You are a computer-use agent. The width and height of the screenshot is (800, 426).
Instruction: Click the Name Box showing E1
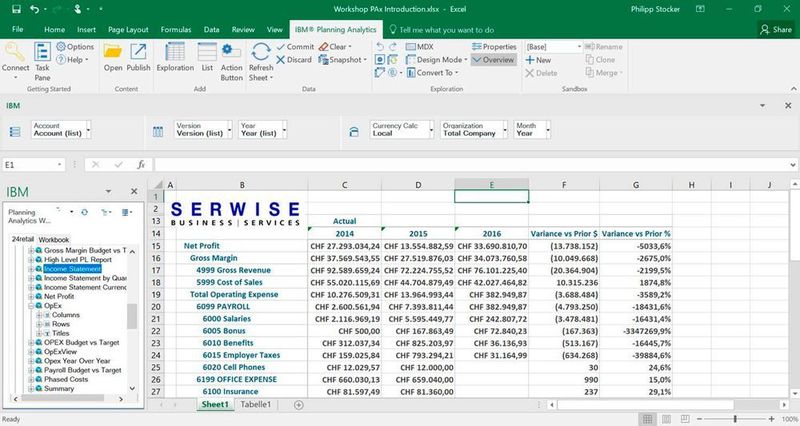tap(33, 165)
